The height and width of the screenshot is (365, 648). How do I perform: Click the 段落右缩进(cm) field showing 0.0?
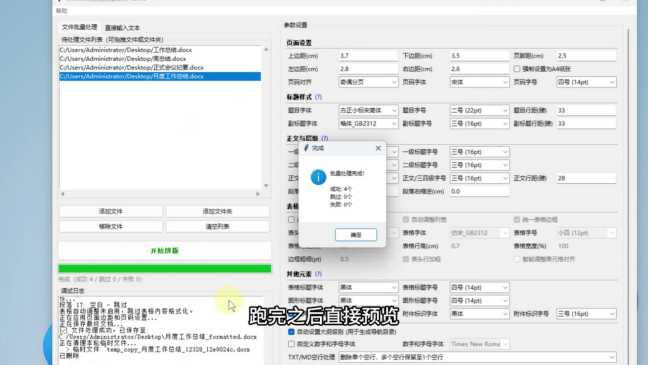coord(479,191)
